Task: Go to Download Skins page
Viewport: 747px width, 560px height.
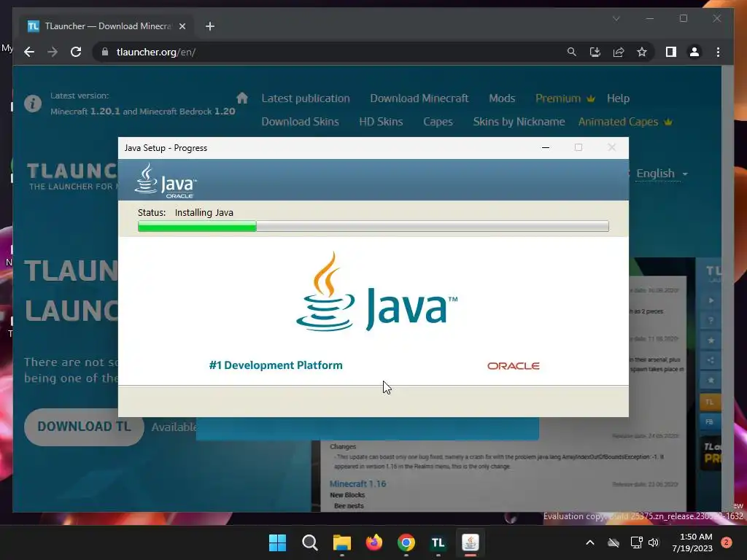Action: [300, 122]
